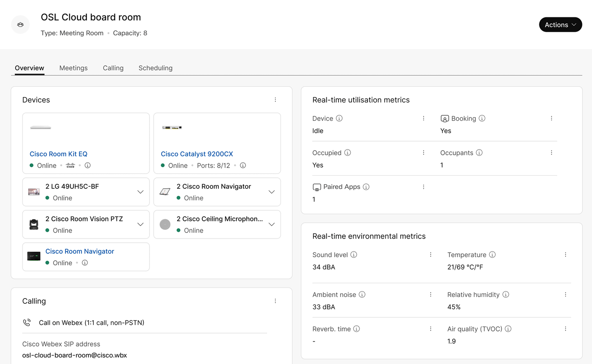Expand the 2 Cisco Room Vision PTZ group
Viewport: 592px width, 364px height.
click(140, 224)
